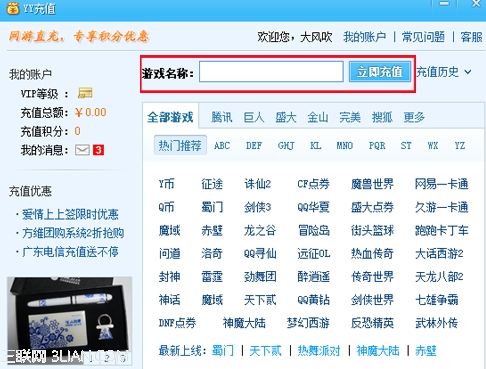Switch to the 盛大 tab

pyautogui.click(x=286, y=117)
